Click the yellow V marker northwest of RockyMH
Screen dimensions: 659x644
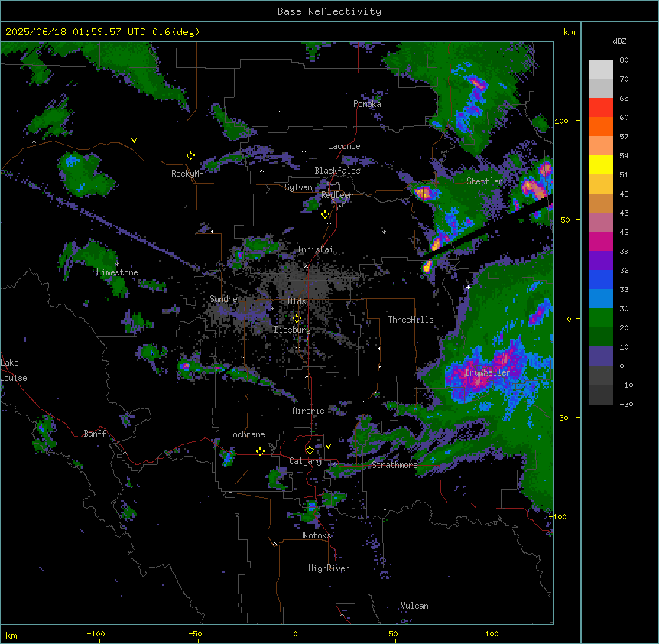pyautogui.click(x=134, y=141)
